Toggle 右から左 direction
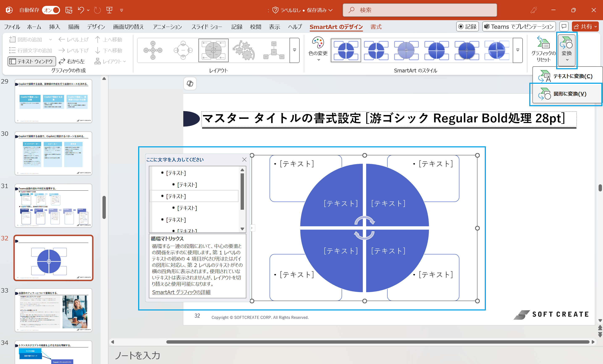Viewport: 603px width, 364px height. click(x=72, y=61)
